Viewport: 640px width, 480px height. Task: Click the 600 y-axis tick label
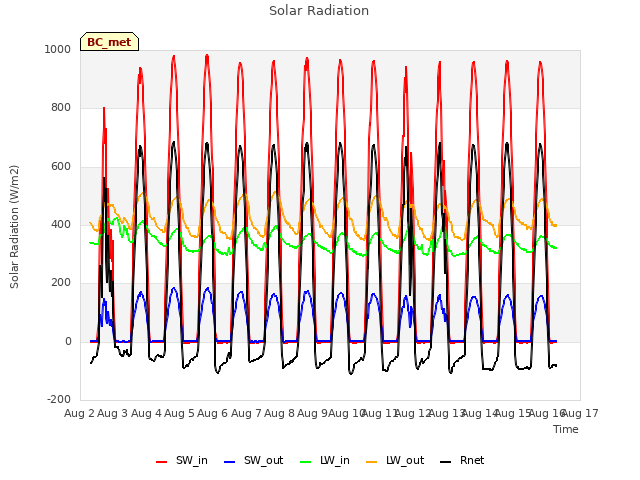[x=61, y=167]
